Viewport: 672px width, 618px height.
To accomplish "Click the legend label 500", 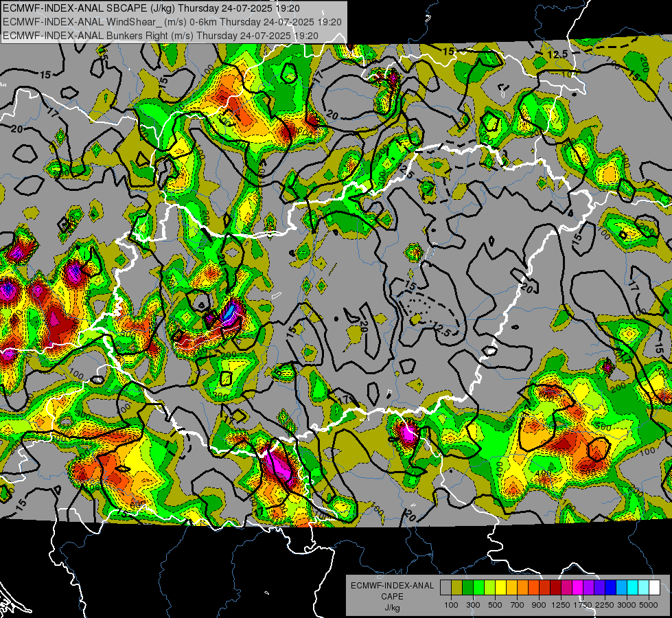I will (x=495, y=605).
